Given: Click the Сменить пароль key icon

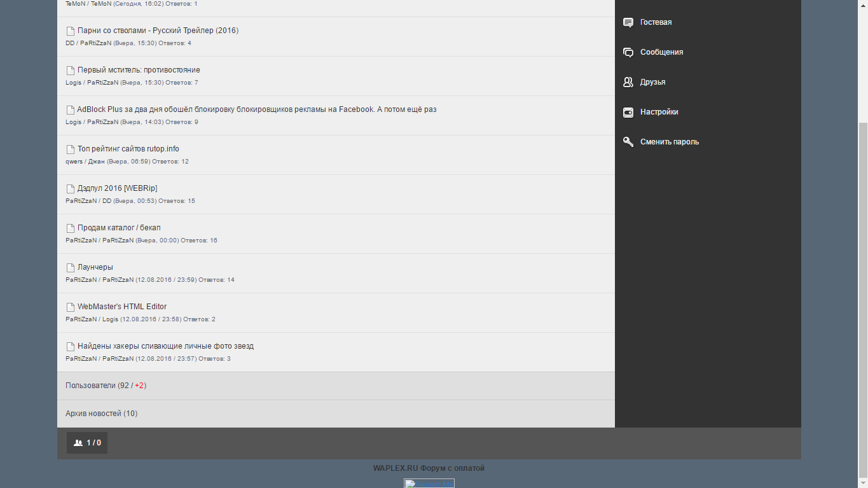Looking at the screenshot, I should [628, 142].
